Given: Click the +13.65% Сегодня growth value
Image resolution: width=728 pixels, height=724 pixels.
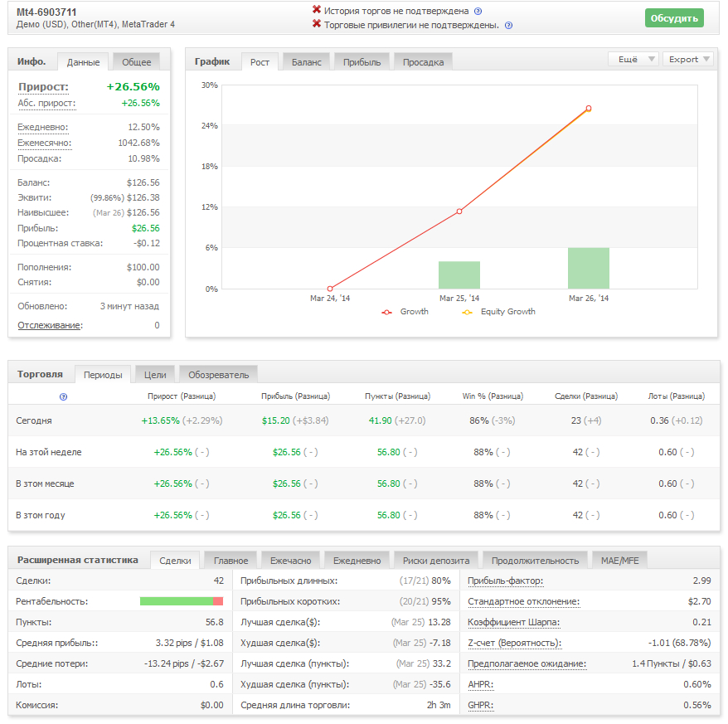Looking at the screenshot, I should point(161,420).
